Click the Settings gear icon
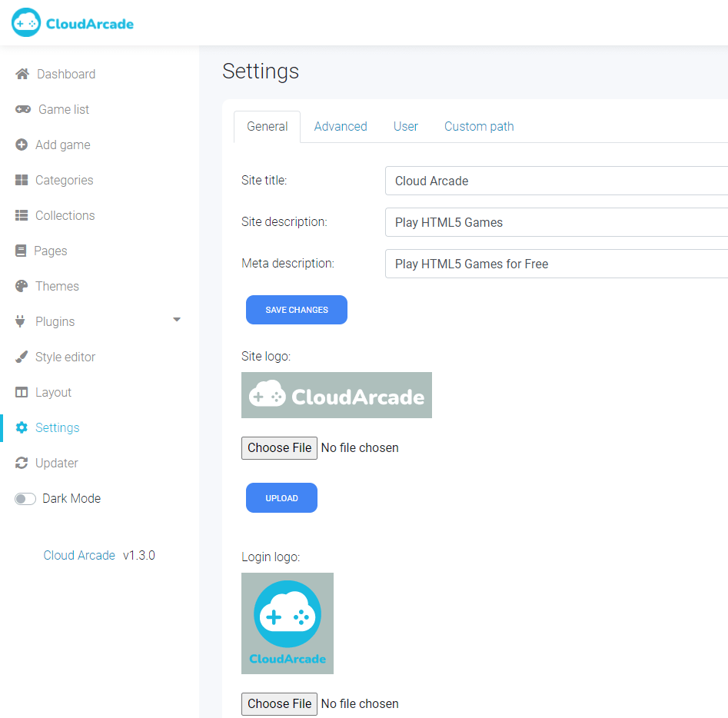The height and width of the screenshot is (718, 728). [x=22, y=427]
